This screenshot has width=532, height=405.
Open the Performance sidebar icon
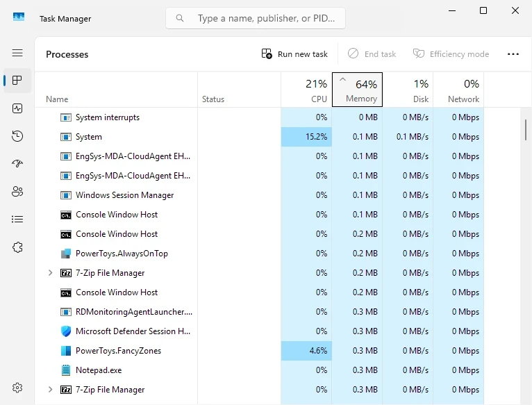[x=17, y=108]
